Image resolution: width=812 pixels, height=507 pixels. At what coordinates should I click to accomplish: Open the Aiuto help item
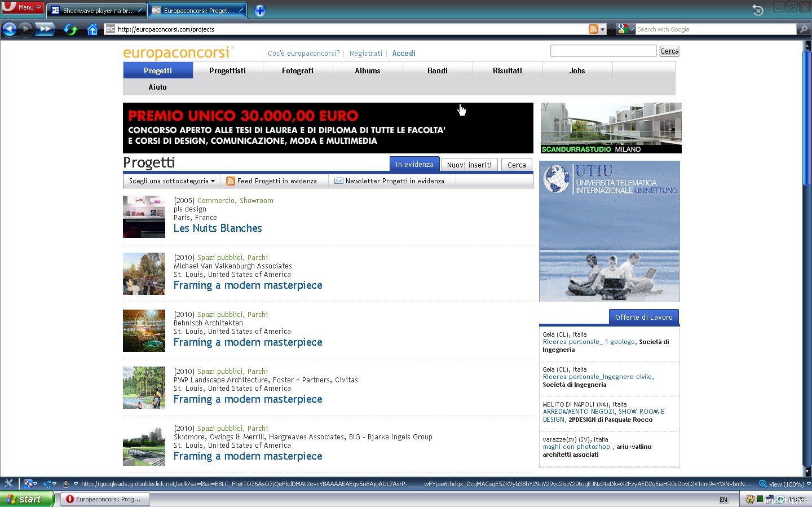click(158, 87)
